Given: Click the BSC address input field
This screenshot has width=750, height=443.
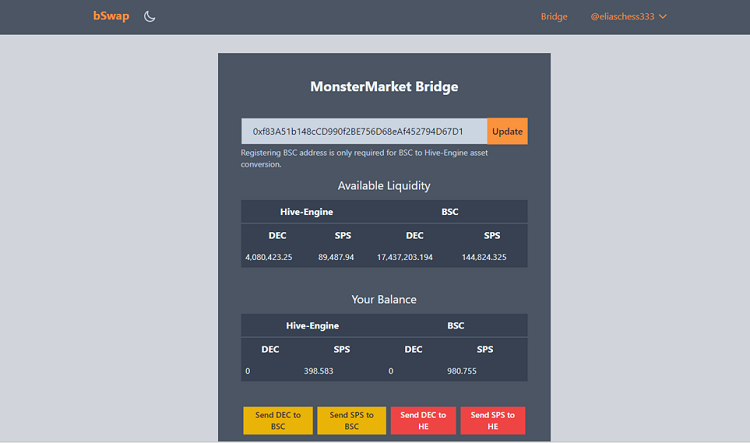Looking at the screenshot, I should pyautogui.click(x=364, y=132).
